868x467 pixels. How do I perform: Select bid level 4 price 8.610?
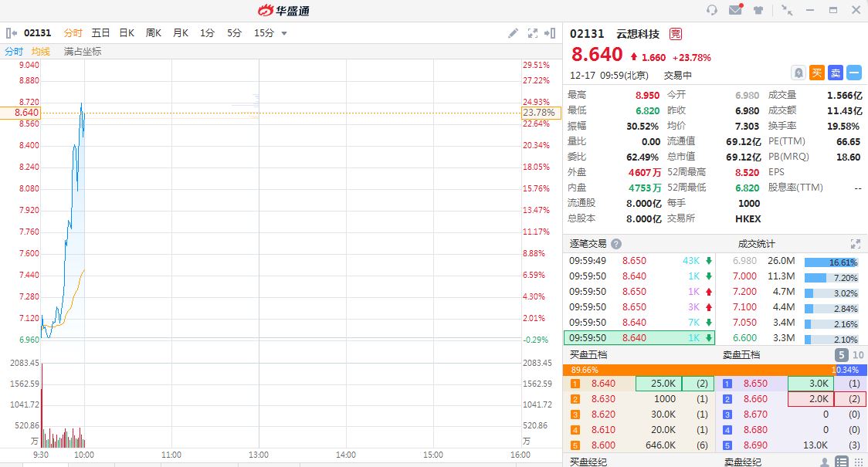pyautogui.click(x=603, y=430)
